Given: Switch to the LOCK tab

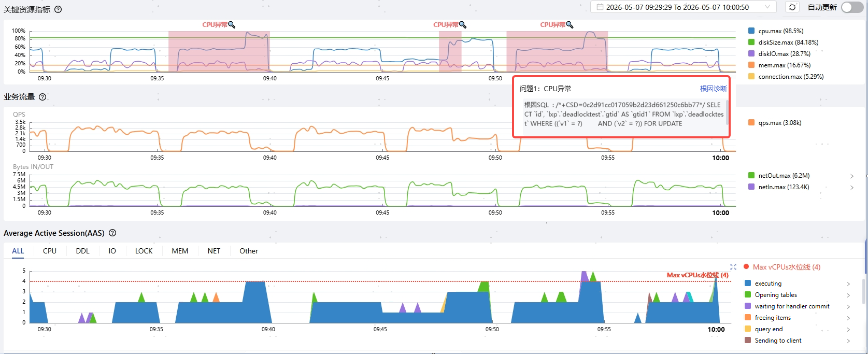Looking at the screenshot, I should coord(144,251).
